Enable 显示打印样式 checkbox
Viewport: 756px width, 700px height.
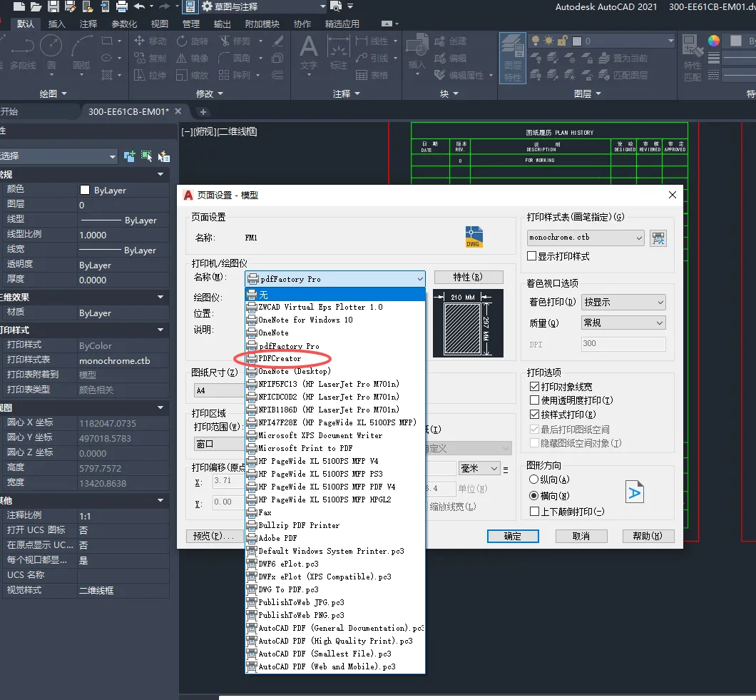pyautogui.click(x=532, y=255)
